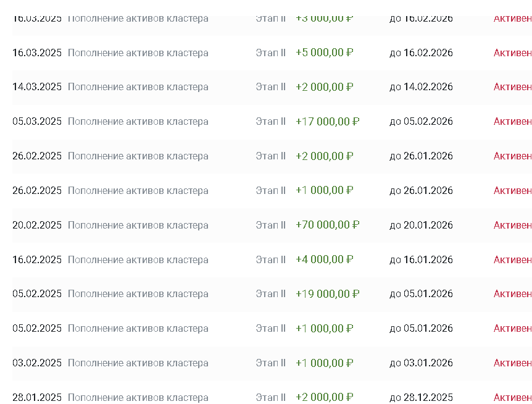Click Активен status in the 14.03.2025 row
This screenshot has height=404, width=532.
click(512, 87)
